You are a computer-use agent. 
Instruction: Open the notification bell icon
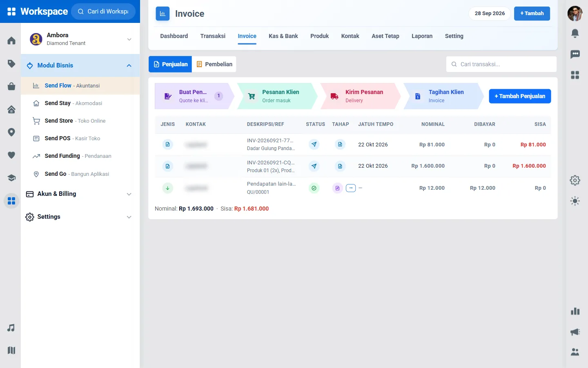click(575, 33)
